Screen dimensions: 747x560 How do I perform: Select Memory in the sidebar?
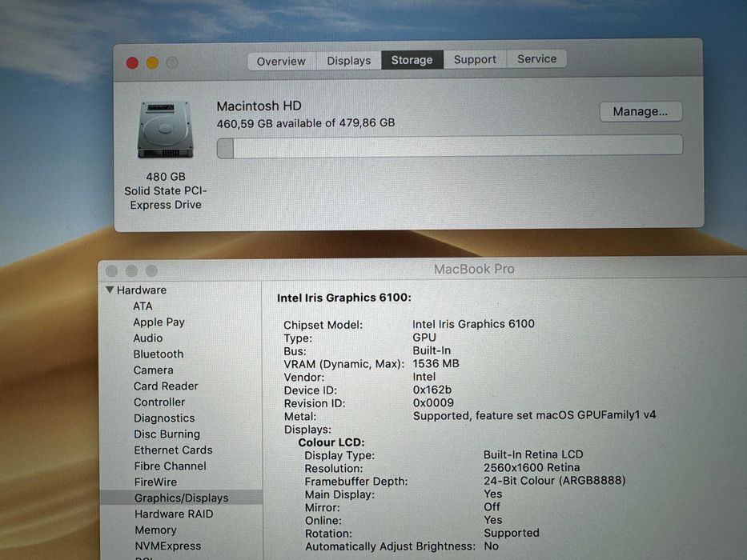[156, 530]
